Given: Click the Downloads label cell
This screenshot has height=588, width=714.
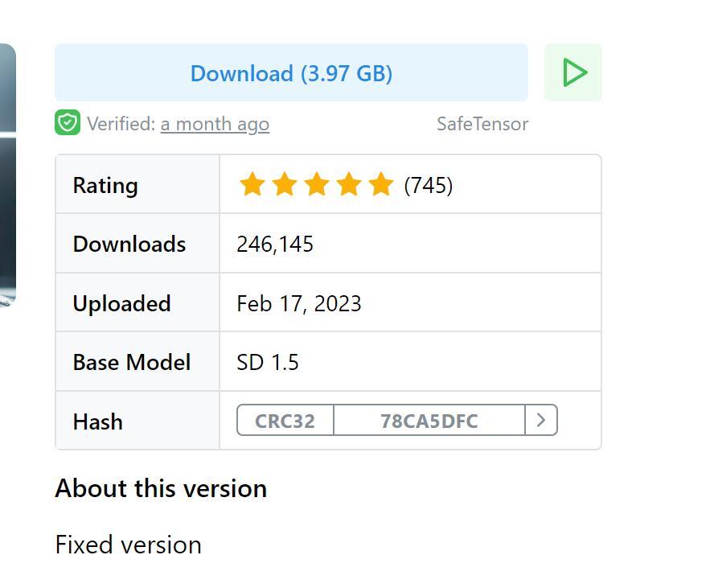Looking at the screenshot, I should [x=137, y=243].
